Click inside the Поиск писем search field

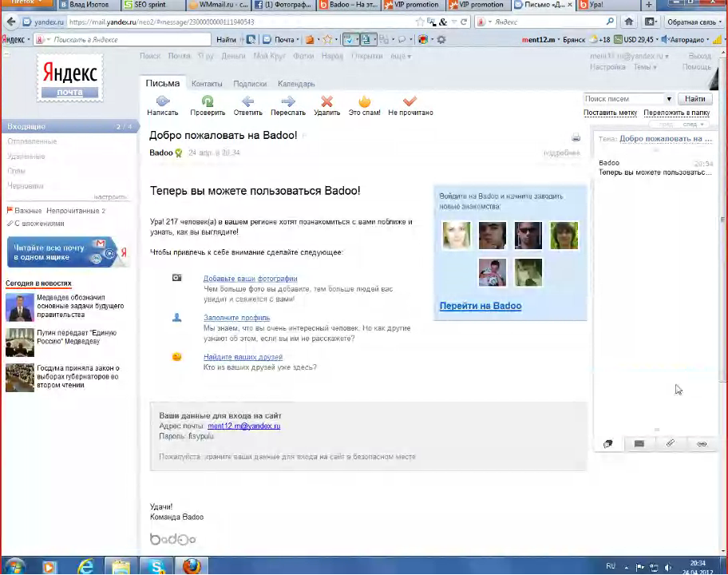(x=624, y=98)
